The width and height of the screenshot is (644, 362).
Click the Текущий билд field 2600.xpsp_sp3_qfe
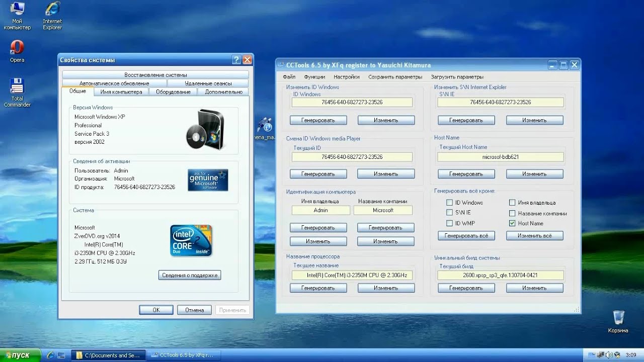click(x=501, y=275)
